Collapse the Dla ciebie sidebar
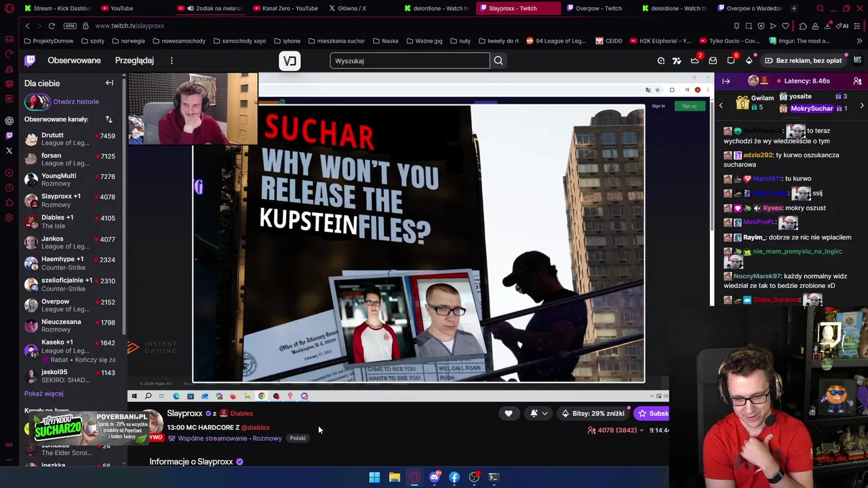Image resolution: width=868 pixels, height=488 pixels. click(x=109, y=83)
